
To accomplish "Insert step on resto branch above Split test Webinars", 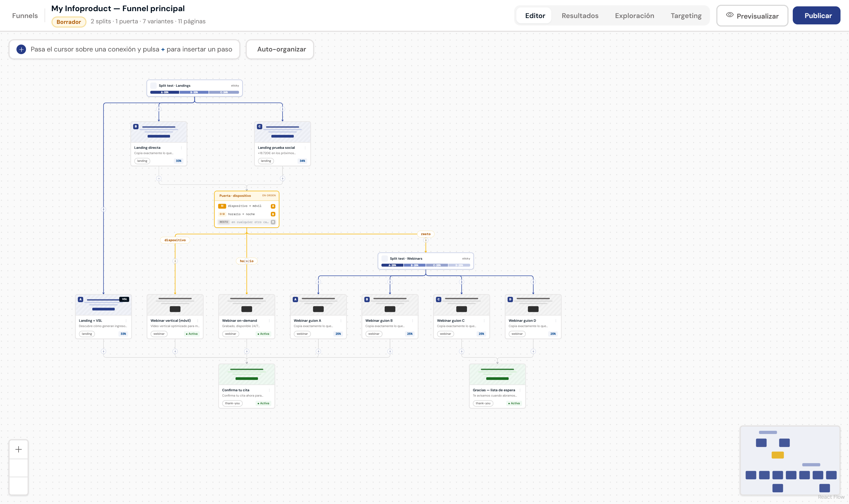I will [x=426, y=240].
